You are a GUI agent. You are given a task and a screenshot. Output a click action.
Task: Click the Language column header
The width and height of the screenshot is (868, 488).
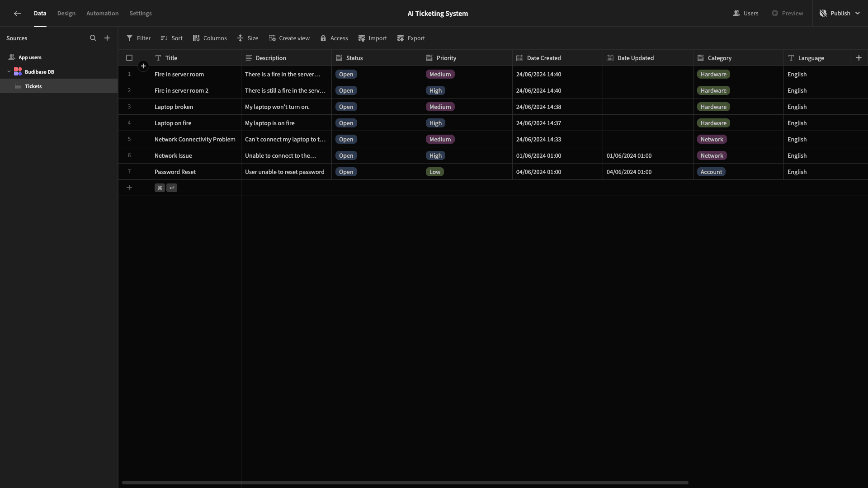pyautogui.click(x=817, y=58)
